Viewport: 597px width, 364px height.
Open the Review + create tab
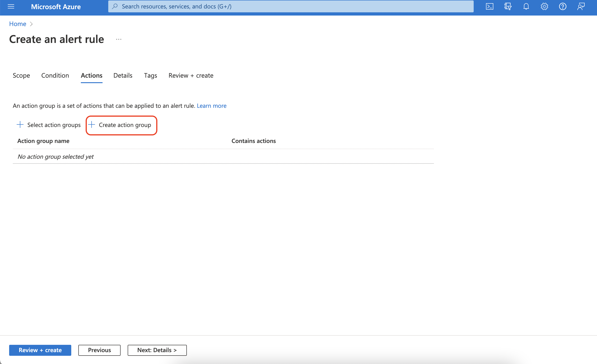(x=191, y=76)
